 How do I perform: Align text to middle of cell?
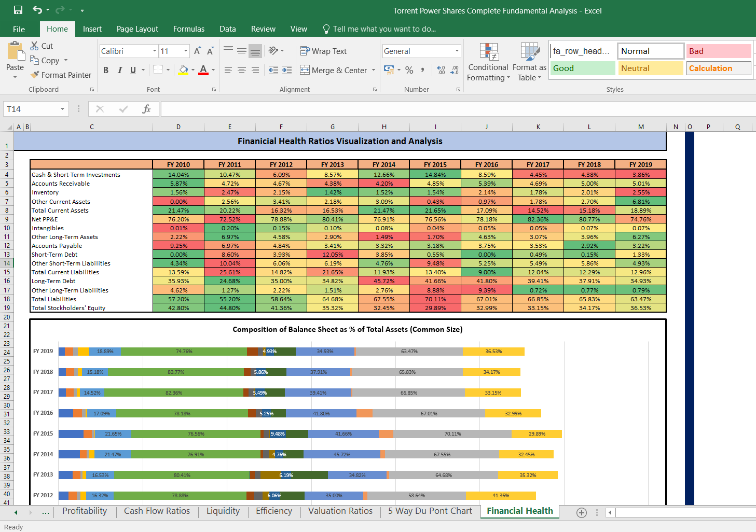point(242,50)
